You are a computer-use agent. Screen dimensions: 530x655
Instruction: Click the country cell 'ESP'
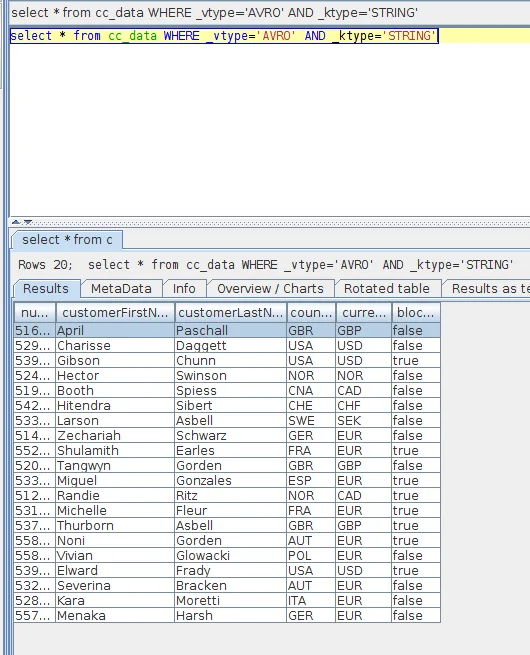(x=311, y=481)
